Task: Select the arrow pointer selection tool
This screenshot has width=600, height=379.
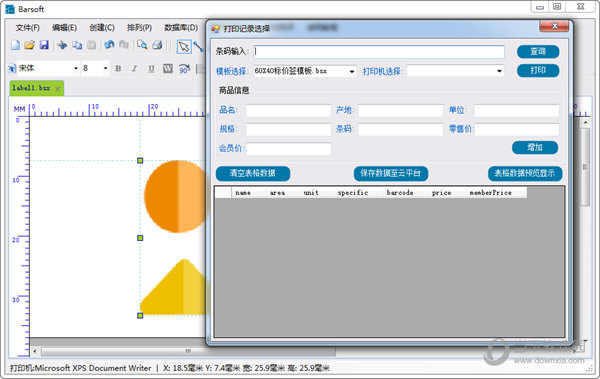Action: (x=184, y=47)
